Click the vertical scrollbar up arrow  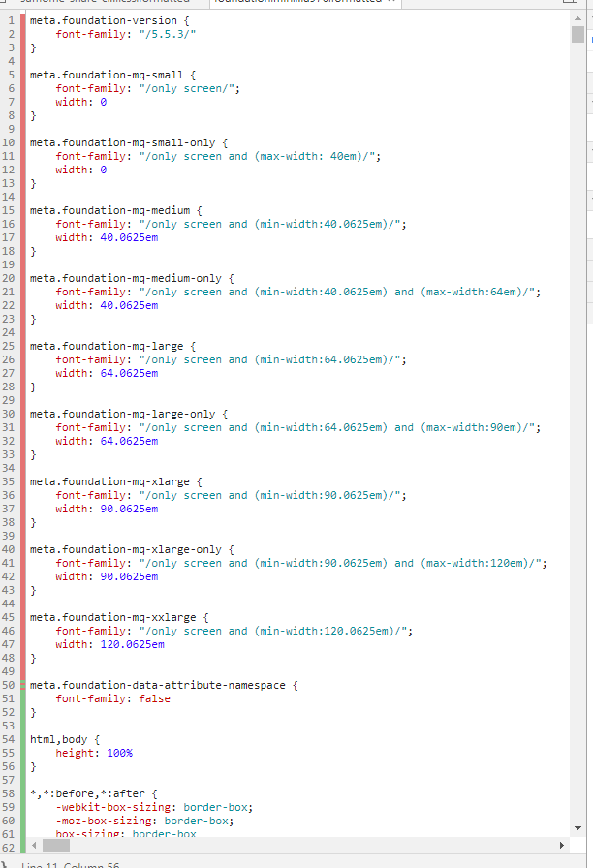tap(578, 18)
